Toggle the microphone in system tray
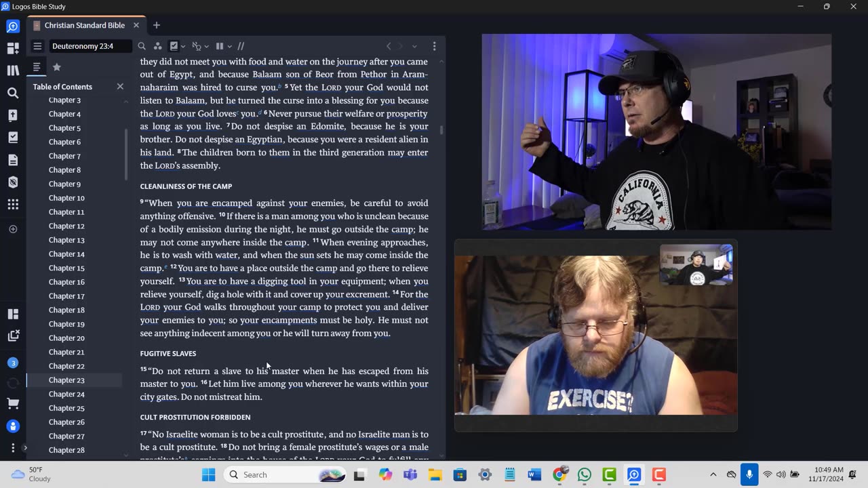Image resolution: width=868 pixels, height=488 pixels. (749, 474)
